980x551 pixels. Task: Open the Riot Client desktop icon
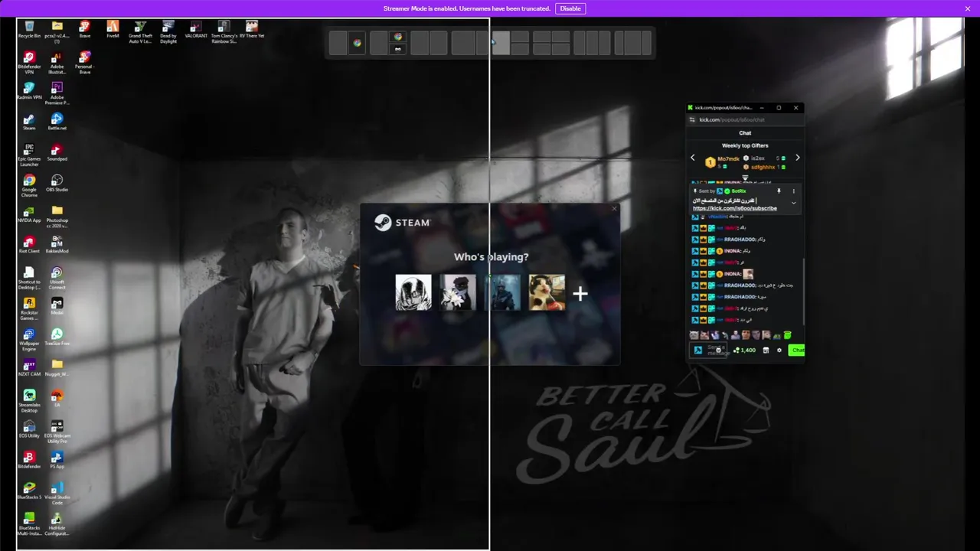[x=29, y=245]
